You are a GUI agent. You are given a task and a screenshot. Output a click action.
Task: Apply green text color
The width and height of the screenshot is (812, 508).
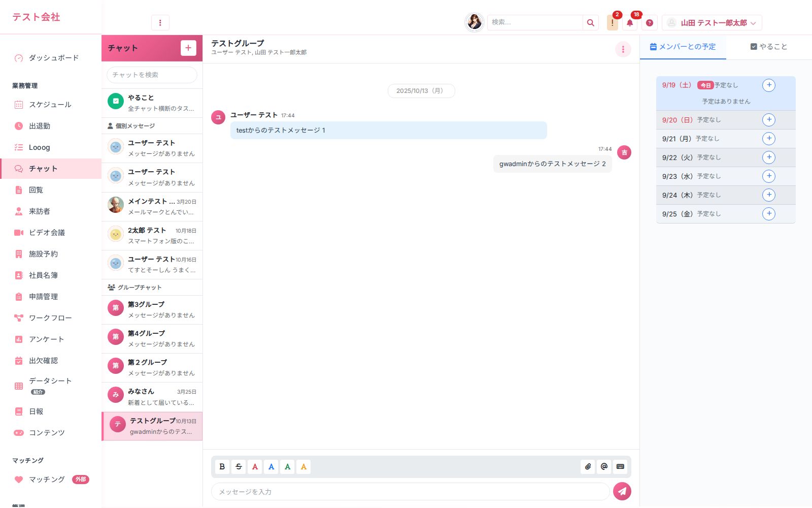coord(287,466)
